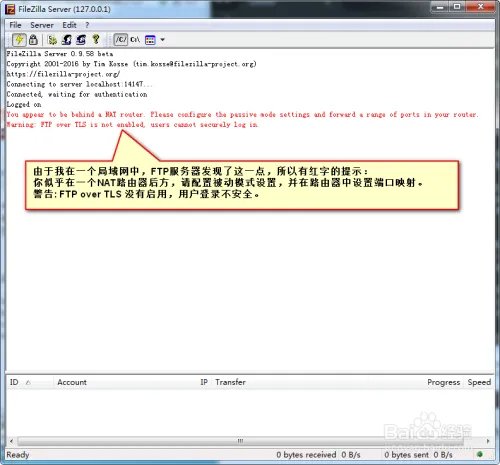Click the Transfer column header
The height and width of the screenshot is (465, 500).
point(230,382)
